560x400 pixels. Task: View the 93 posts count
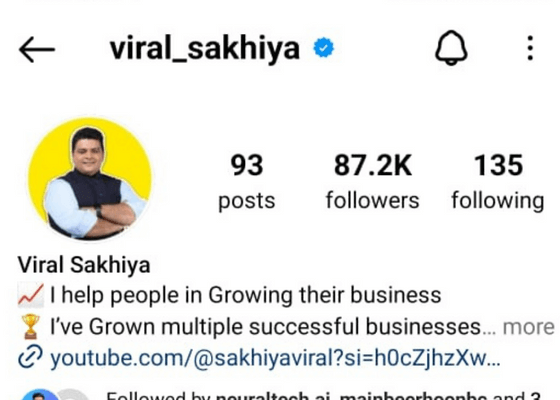pos(246,183)
